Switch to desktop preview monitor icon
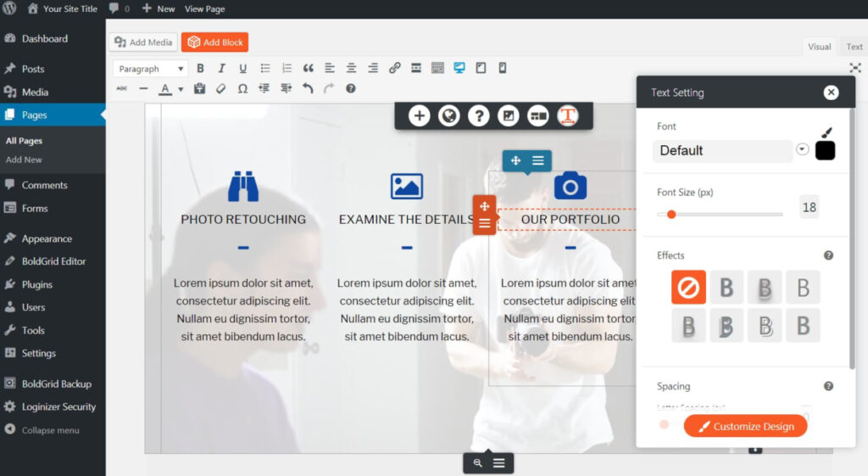Image resolution: width=868 pixels, height=476 pixels. click(x=459, y=69)
